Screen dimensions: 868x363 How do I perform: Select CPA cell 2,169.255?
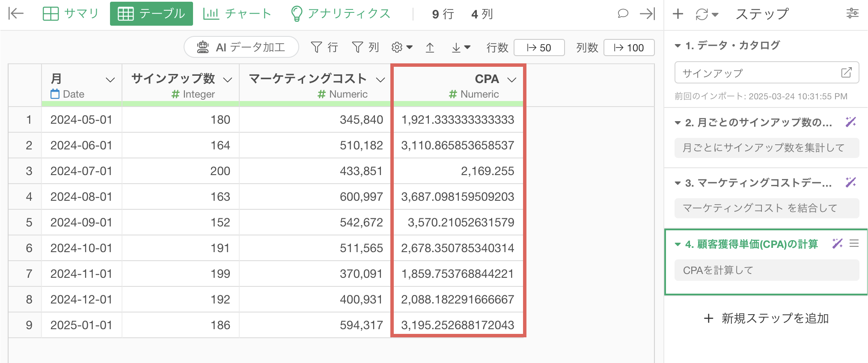[458, 171]
